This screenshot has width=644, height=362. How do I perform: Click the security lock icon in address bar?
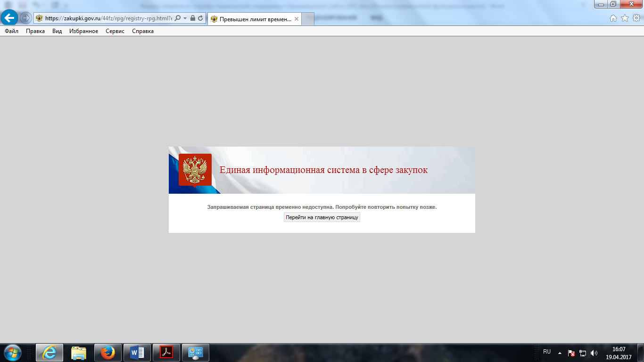pyautogui.click(x=193, y=18)
